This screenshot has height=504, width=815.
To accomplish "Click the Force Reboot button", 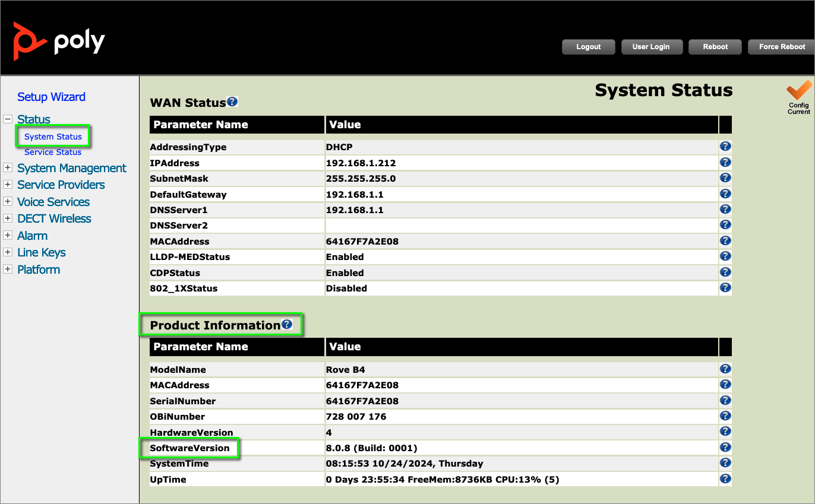I will point(782,47).
